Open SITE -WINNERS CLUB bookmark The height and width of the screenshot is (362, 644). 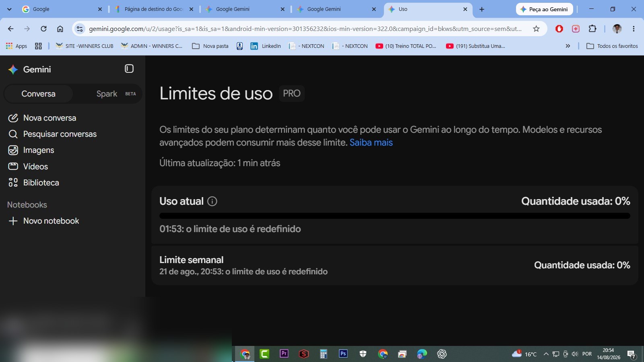(x=85, y=46)
